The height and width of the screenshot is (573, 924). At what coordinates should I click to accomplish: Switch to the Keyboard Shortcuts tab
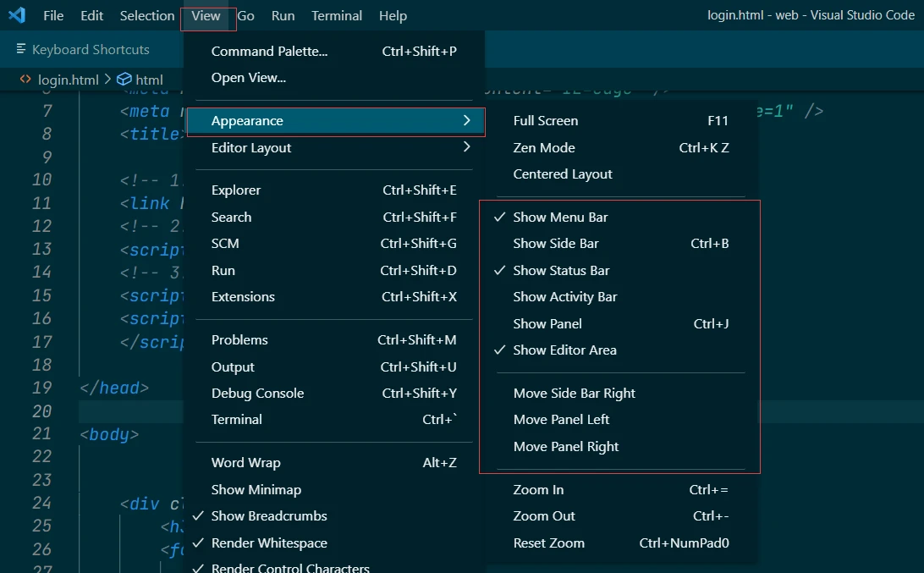[x=90, y=50]
